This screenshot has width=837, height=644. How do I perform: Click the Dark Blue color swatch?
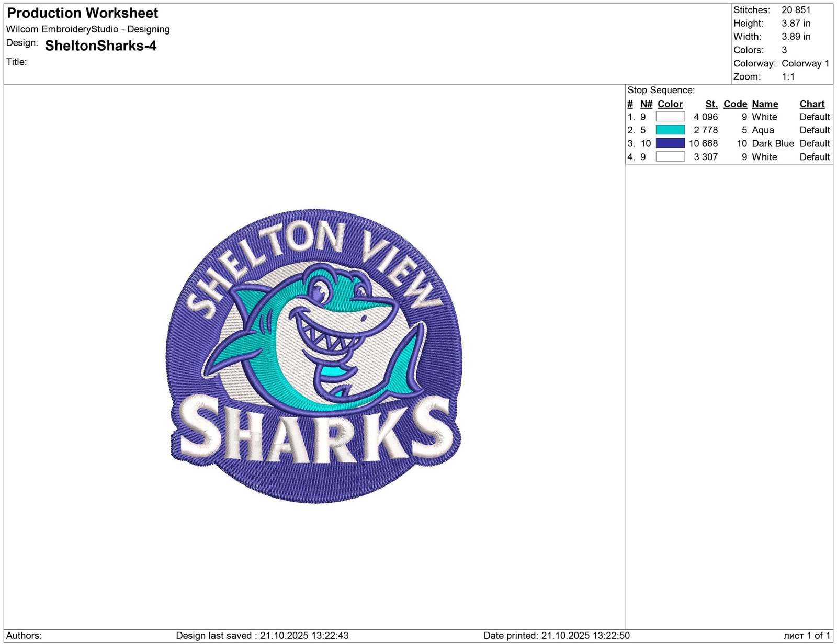pyautogui.click(x=670, y=143)
